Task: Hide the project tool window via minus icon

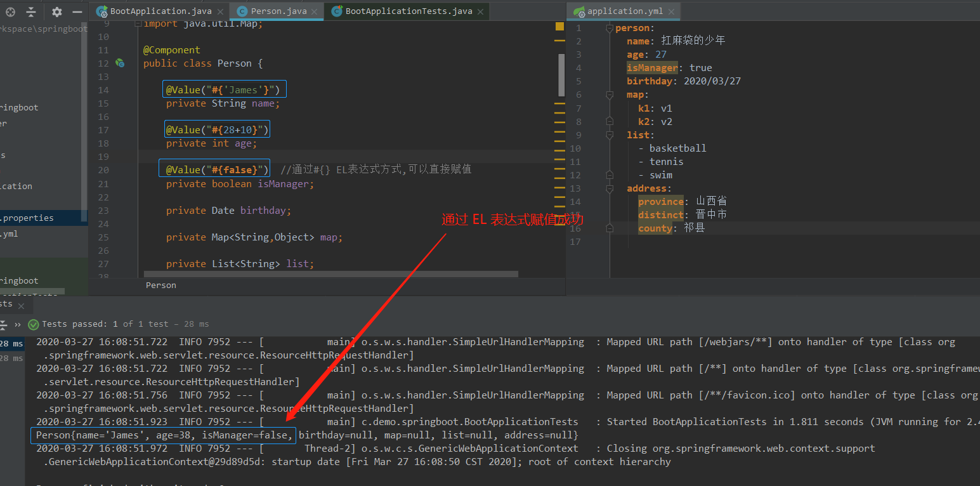Action: pyautogui.click(x=77, y=11)
